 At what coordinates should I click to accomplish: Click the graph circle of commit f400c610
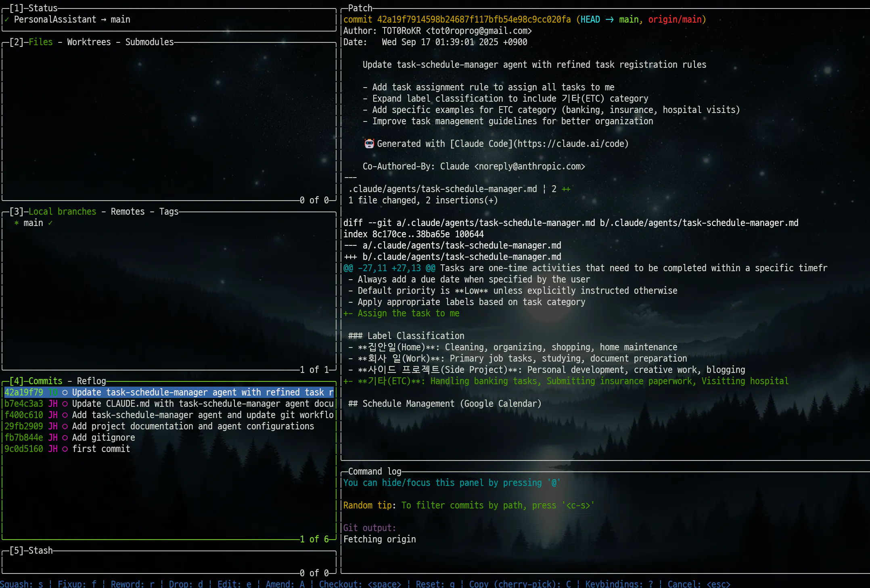tap(65, 415)
